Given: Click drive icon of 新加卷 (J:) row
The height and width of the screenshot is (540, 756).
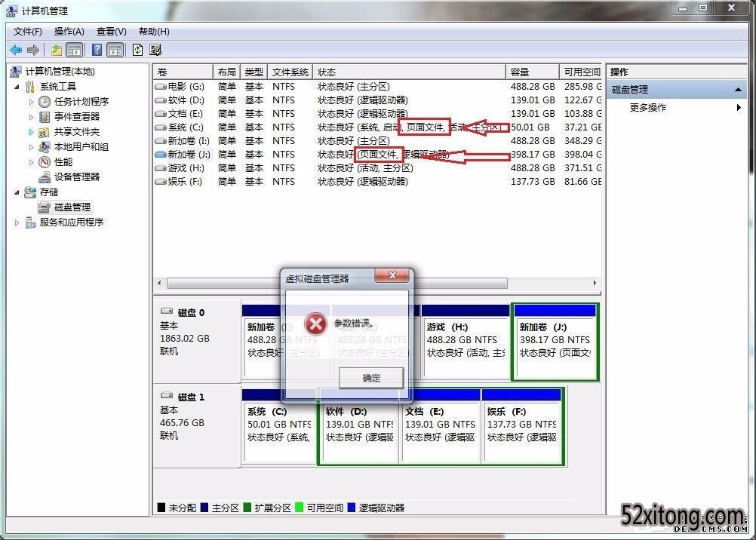Looking at the screenshot, I should [161, 155].
